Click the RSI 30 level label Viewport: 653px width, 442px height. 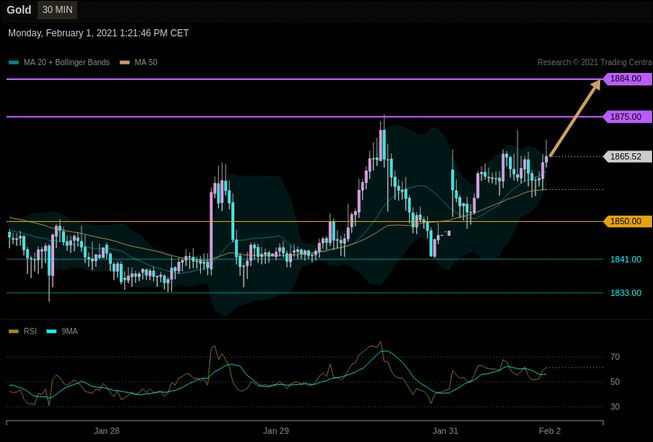pyautogui.click(x=615, y=407)
